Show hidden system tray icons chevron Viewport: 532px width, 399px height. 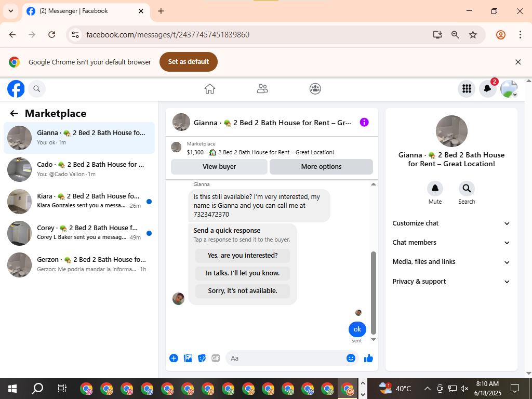428,389
